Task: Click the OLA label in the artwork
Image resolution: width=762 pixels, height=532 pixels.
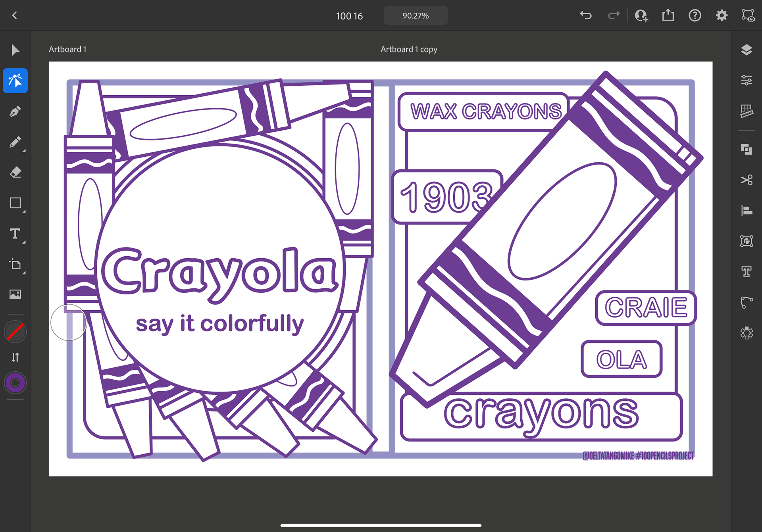Action: 622,359
